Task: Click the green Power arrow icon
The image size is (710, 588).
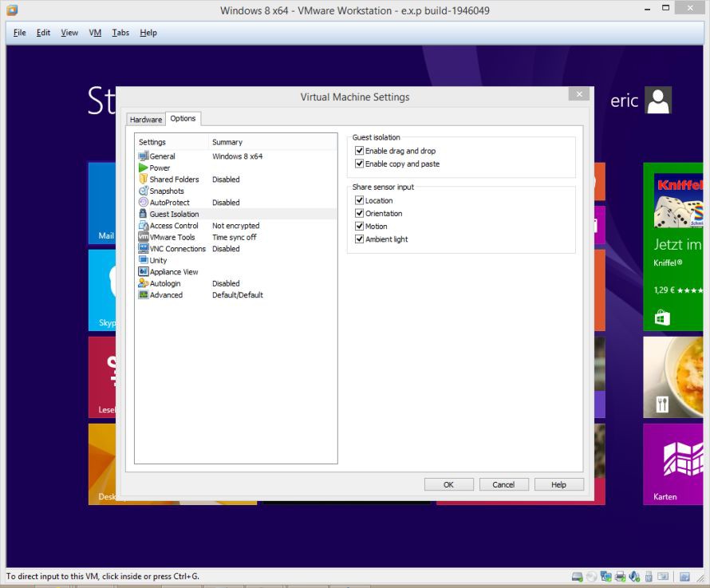Action: (x=143, y=168)
